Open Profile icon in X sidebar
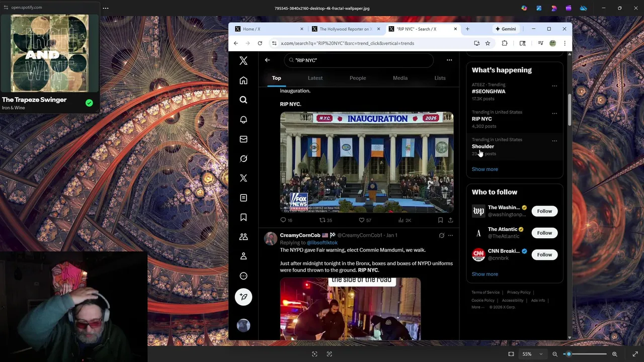 pos(244,256)
